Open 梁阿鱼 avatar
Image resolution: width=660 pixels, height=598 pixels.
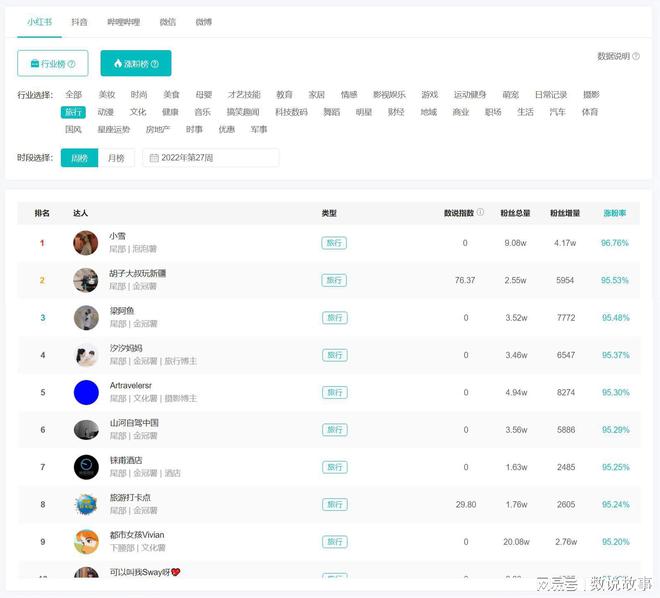pyautogui.click(x=86, y=318)
